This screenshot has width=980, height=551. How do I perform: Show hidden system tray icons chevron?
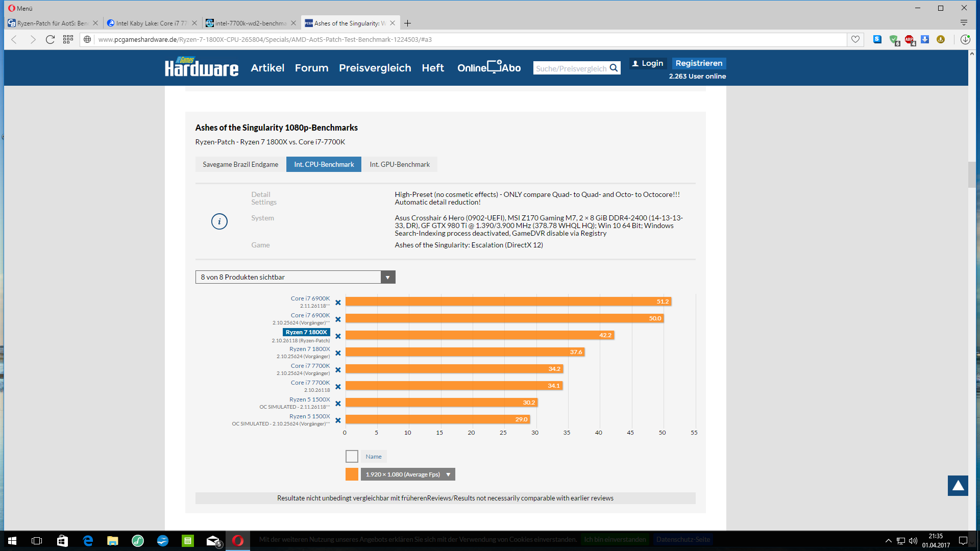tap(888, 541)
